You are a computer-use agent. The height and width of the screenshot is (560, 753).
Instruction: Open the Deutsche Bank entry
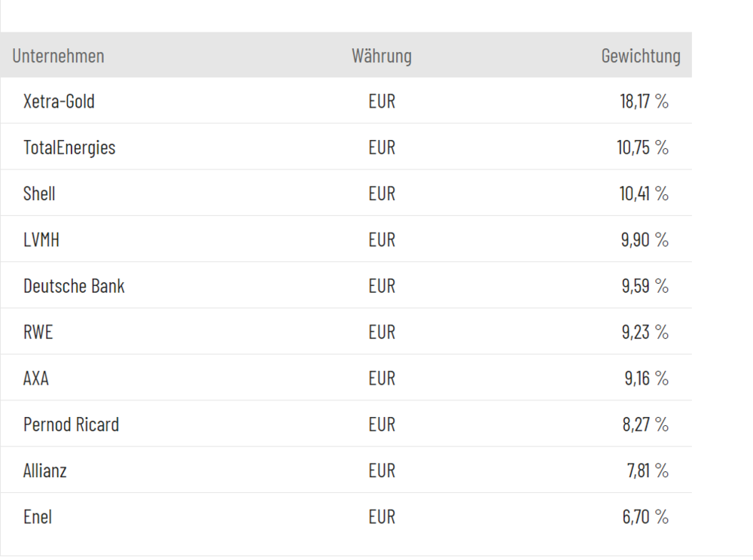[74, 286]
